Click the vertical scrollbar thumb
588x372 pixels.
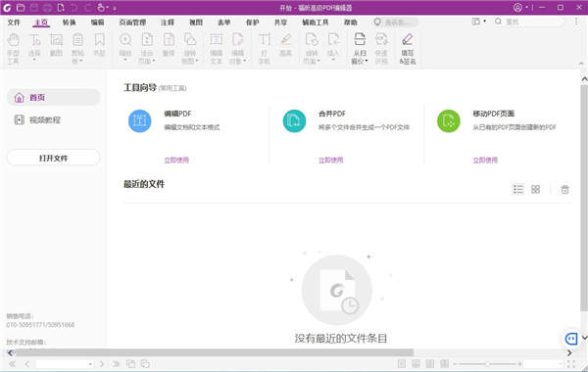(x=584, y=198)
